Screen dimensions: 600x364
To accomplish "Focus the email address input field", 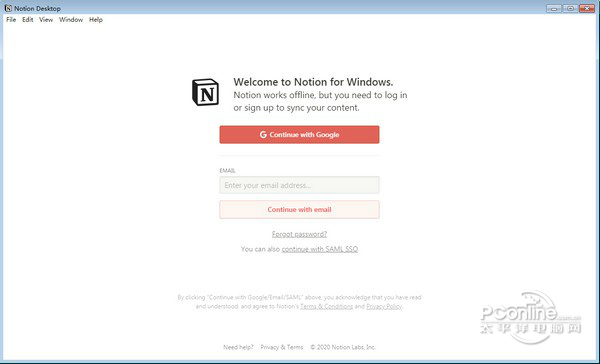I will tap(299, 185).
